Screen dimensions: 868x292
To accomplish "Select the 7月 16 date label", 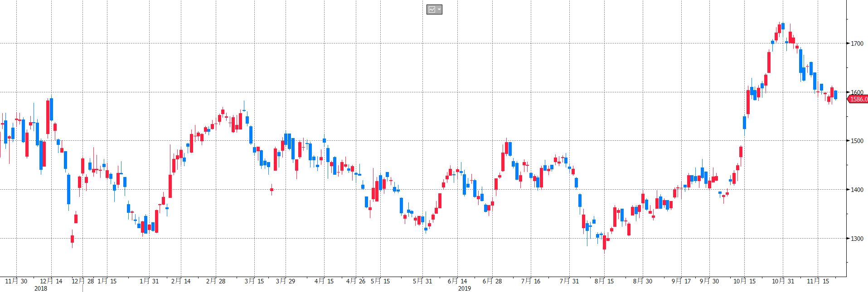I will pos(531,281).
